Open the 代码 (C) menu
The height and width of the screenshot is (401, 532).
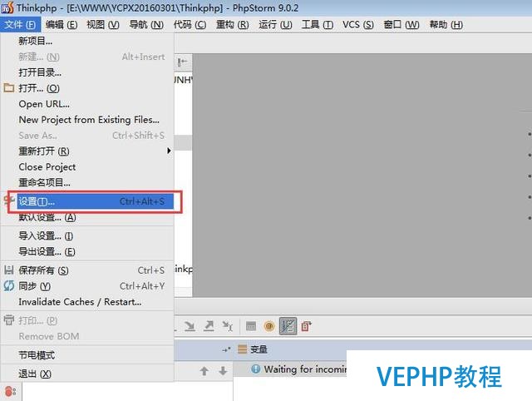coord(190,25)
